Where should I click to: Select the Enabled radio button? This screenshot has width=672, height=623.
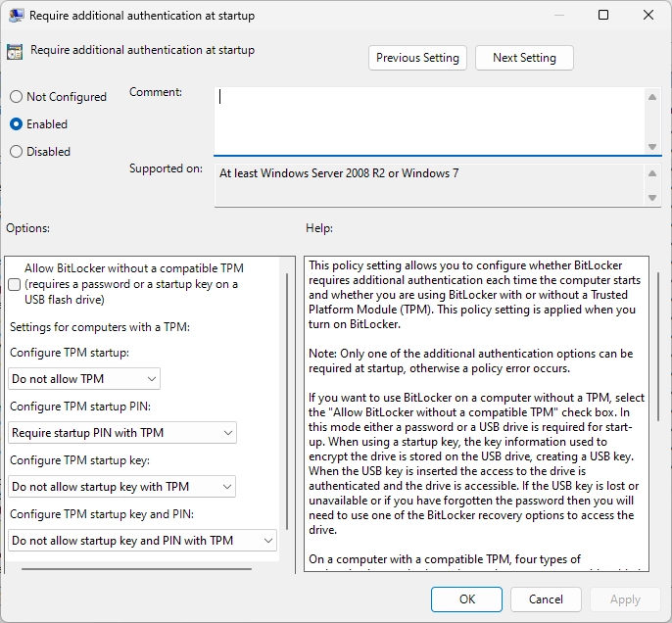[16, 124]
